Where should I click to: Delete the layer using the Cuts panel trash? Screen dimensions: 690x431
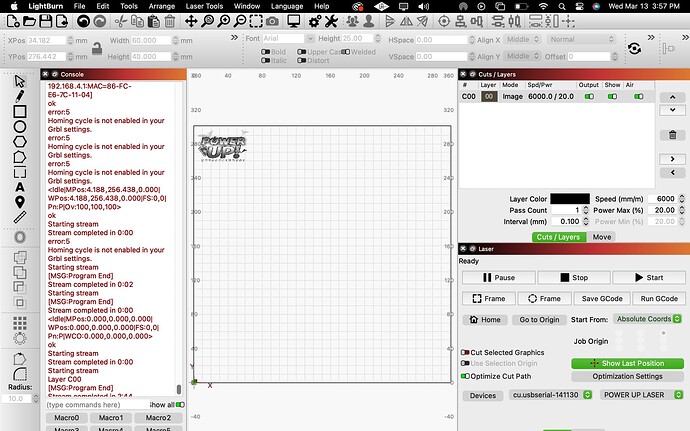(672, 135)
